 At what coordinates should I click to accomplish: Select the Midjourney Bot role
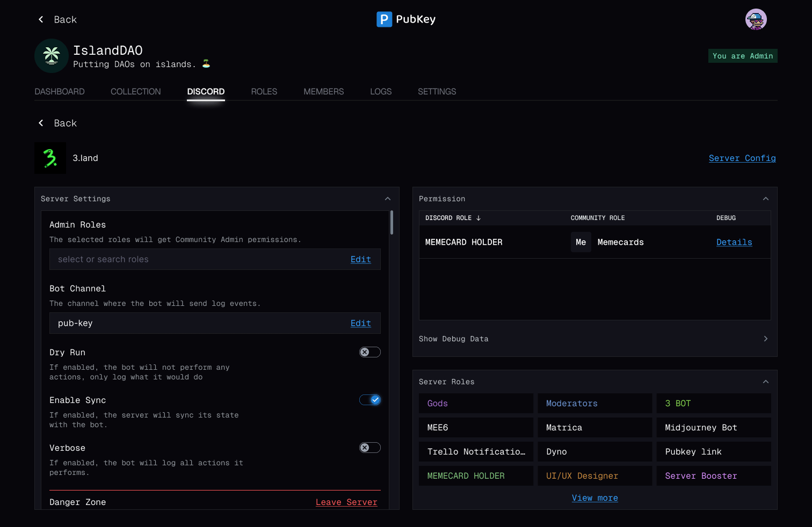(x=714, y=428)
